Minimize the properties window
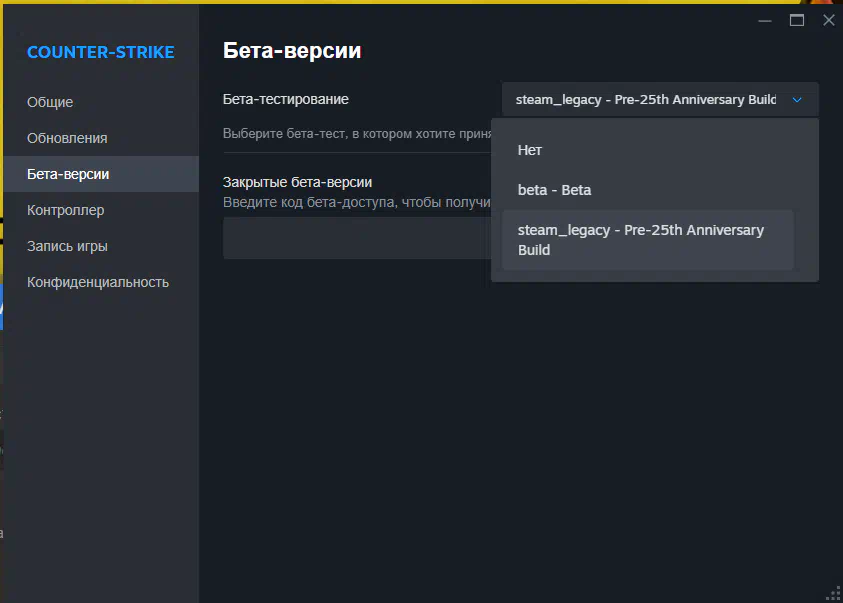The width and height of the screenshot is (843, 603). [x=765, y=21]
